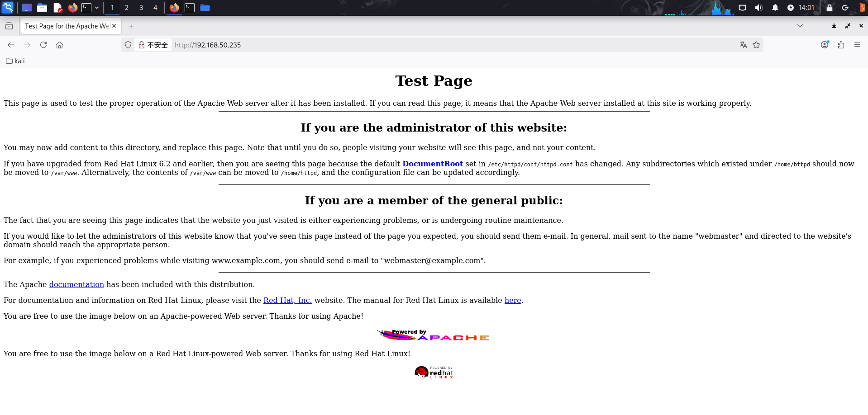Image resolution: width=868 pixels, height=415 pixels.
Task: Switch to workspace 2
Action: [x=127, y=8]
